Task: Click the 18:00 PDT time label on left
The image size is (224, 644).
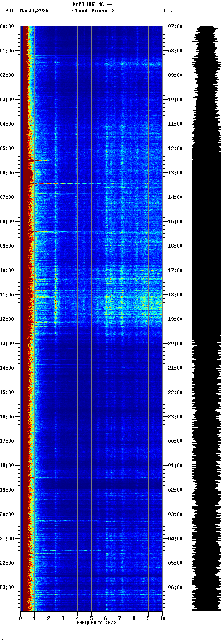Action: point(7,466)
